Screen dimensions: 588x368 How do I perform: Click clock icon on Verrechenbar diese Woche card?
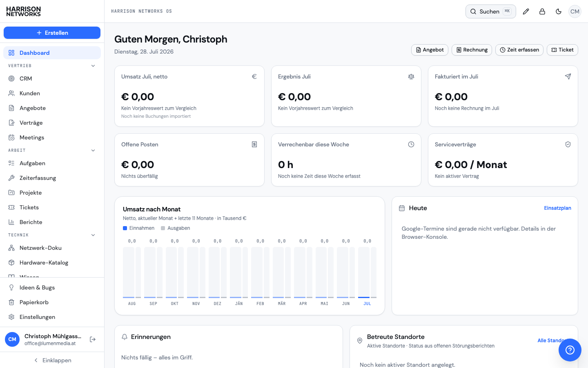[x=411, y=144]
